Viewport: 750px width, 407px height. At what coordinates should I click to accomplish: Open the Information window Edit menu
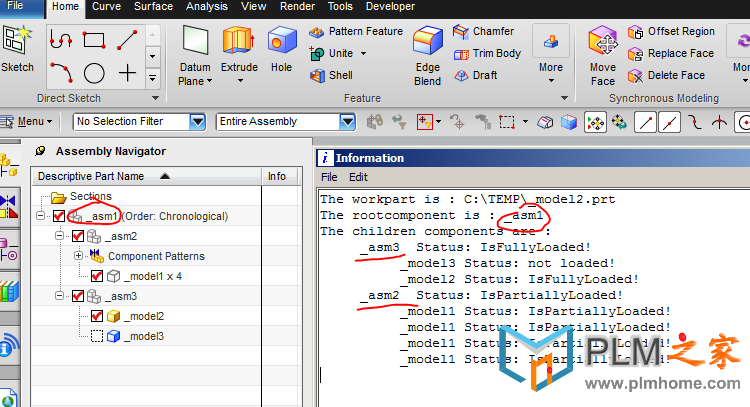tap(358, 177)
